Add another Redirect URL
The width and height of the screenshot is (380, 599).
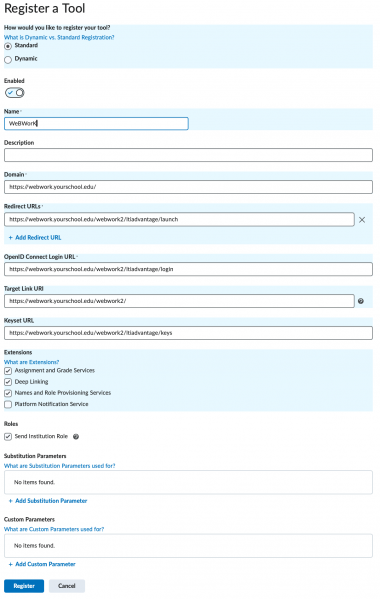35,238
